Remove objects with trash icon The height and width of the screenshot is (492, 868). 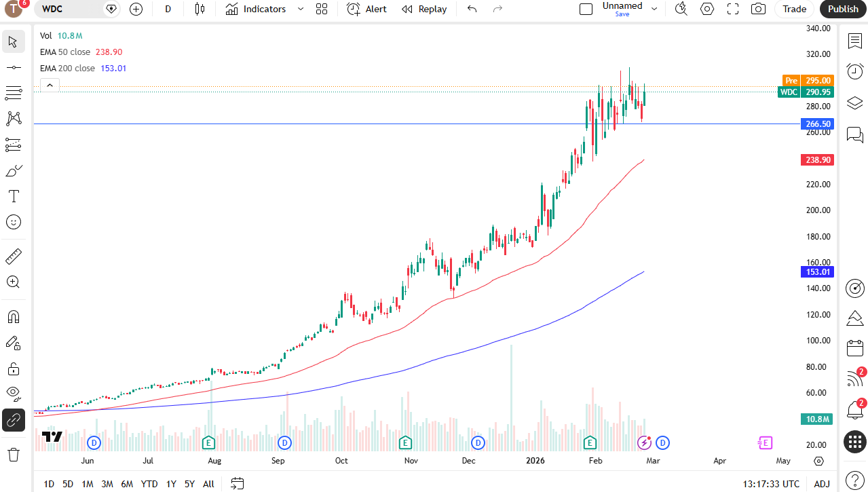coord(14,454)
